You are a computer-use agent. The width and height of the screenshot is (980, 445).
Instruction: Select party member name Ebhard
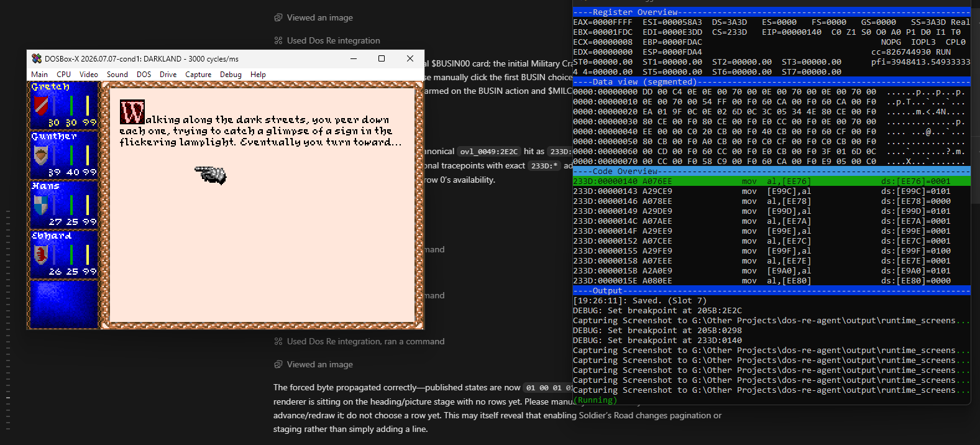[52, 236]
